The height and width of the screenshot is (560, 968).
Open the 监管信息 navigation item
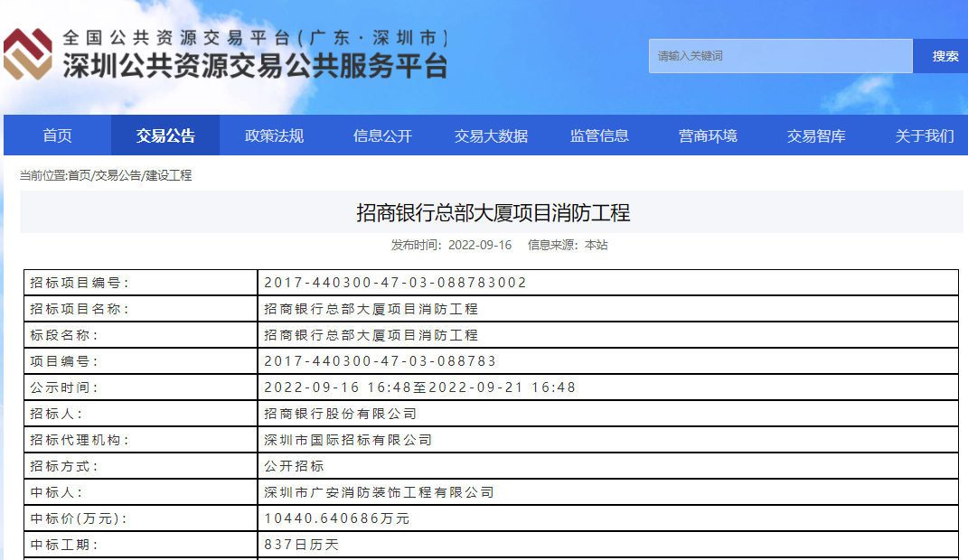pyautogui.click(x=599, y=135)
